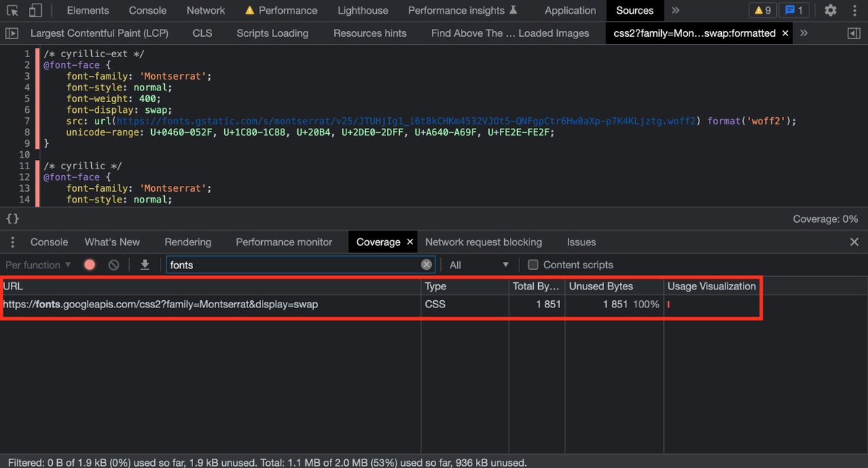Image resolution: width=868 pixels, height=468 pixels.
Task: Stop coverage recording red button
Action: [x=90, y=265]
